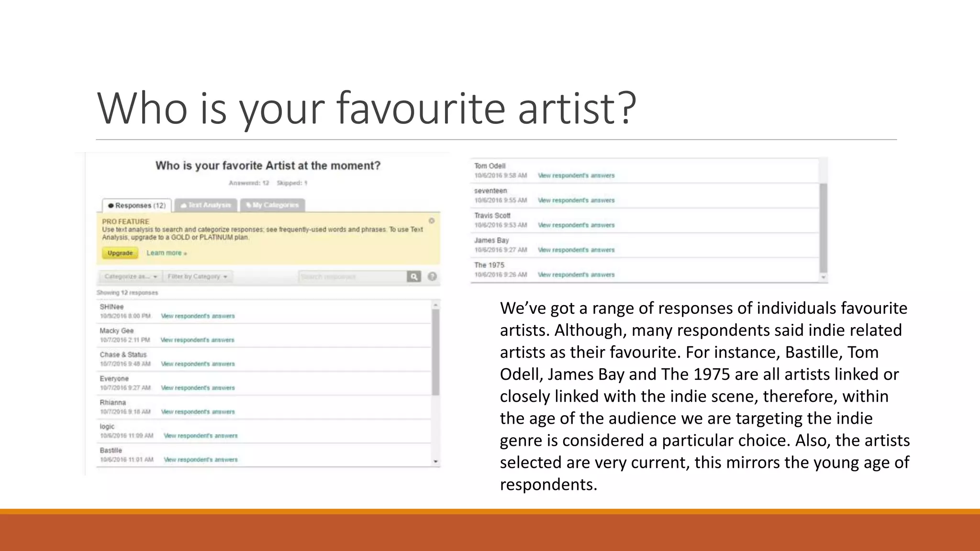Select the 'Bastille' response text

(111, 450)
